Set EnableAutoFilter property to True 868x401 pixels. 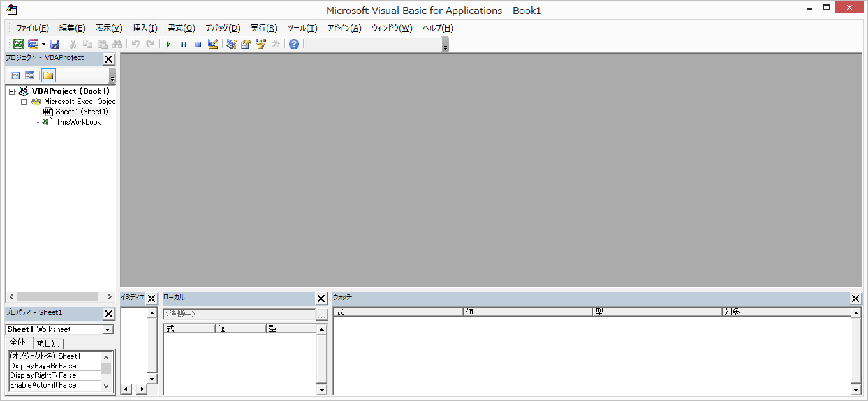77,384
